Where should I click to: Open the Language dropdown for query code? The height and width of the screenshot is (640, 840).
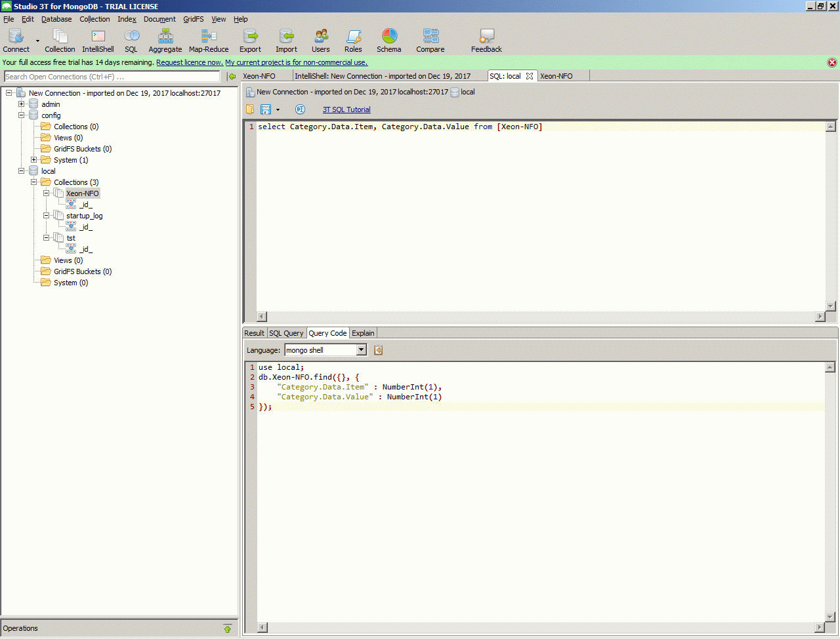pyautogui.click(x=361, y=350)
